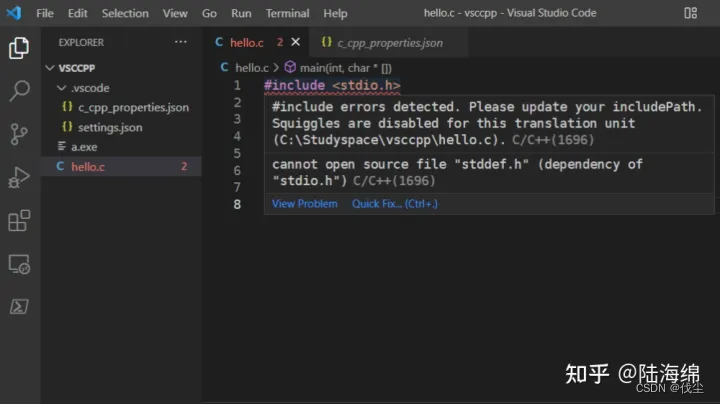Click the Customize Layout icon in title bar
Viewport: 720px width, 404px height.
point(690,13)
